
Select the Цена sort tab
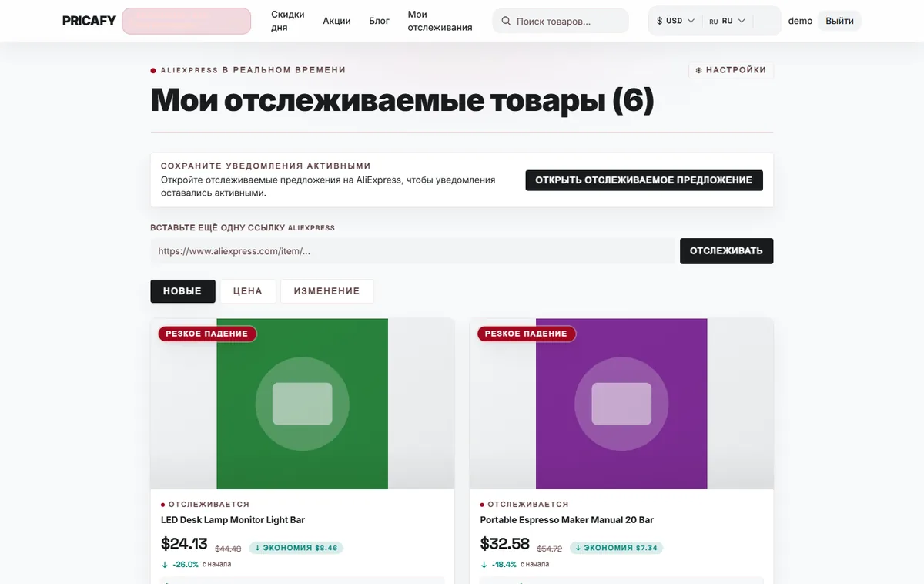tap(248, 291)
